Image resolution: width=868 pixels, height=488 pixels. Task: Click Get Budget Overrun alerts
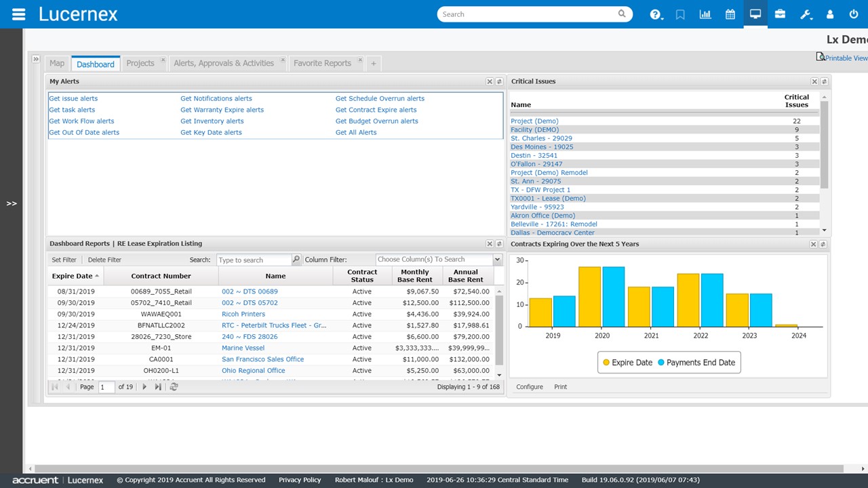[377, 121]
